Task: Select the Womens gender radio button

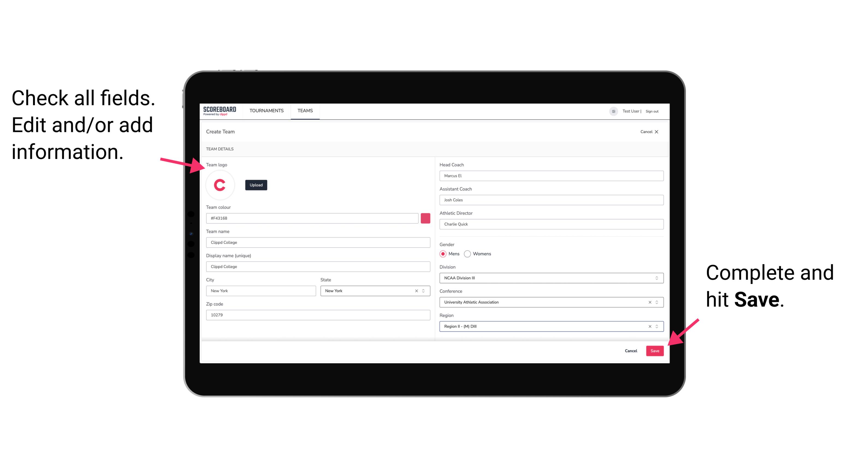Action: tap(470, 254)
